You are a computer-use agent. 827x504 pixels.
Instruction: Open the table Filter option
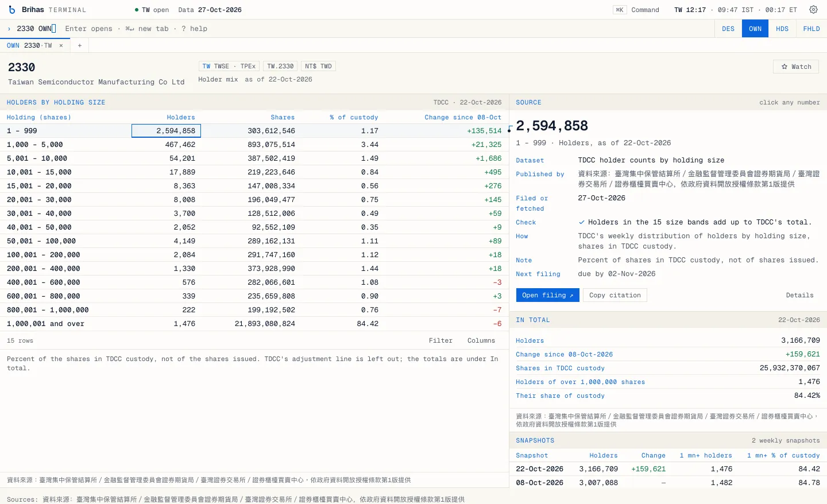click(x=440, y=340)
